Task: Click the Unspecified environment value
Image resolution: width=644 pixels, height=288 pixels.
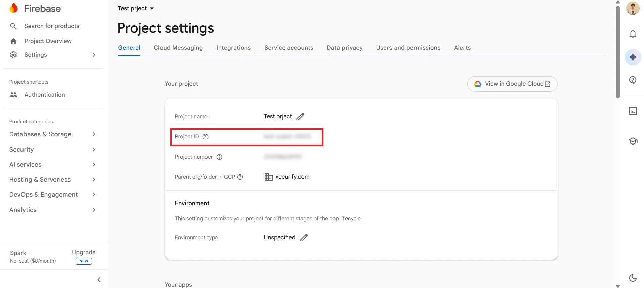Action: tap(280, 237)
